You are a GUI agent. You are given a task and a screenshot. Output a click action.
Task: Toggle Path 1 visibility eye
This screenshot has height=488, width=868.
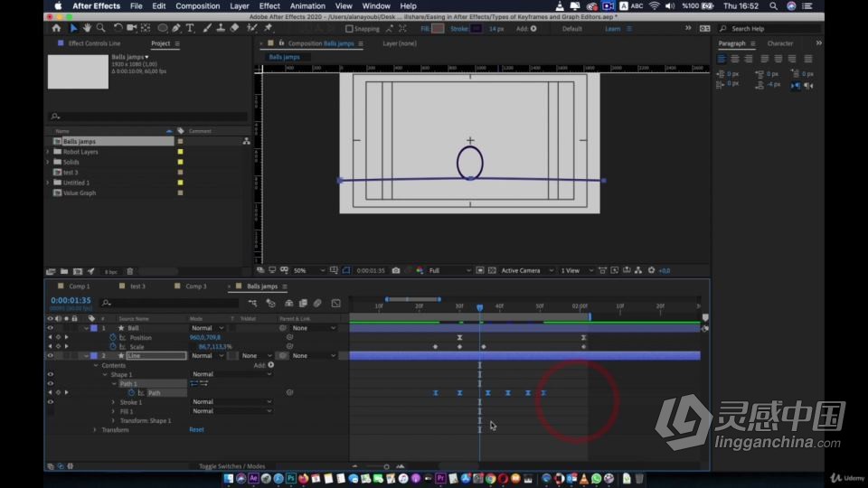(51, 383)
